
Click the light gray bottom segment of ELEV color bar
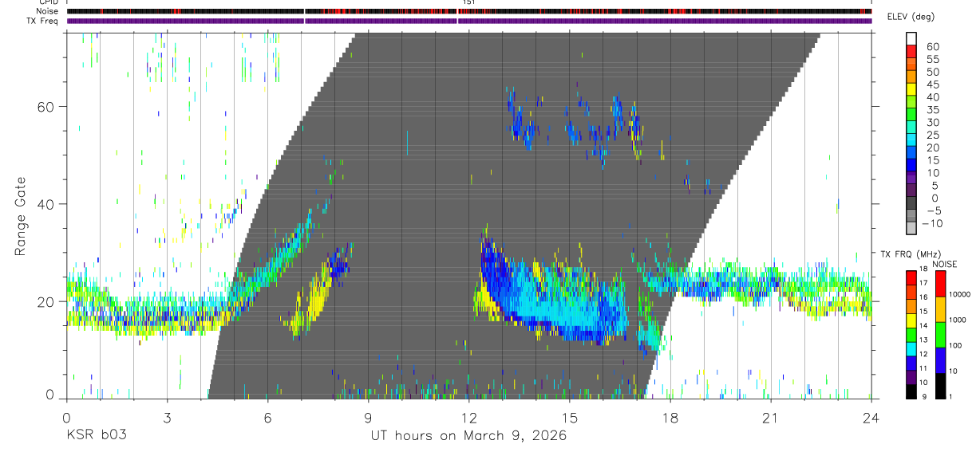pyautogui.click(x=913, y=230)
